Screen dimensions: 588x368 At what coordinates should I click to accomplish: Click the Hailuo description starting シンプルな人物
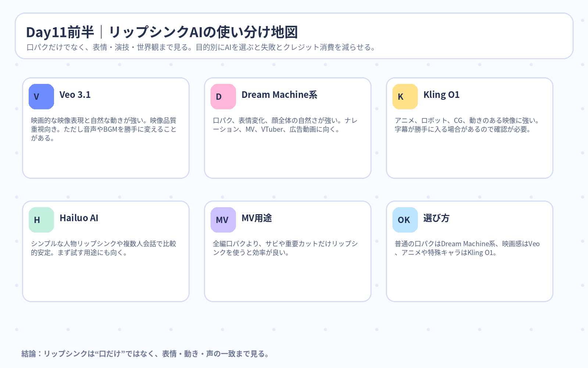[104, 248]
